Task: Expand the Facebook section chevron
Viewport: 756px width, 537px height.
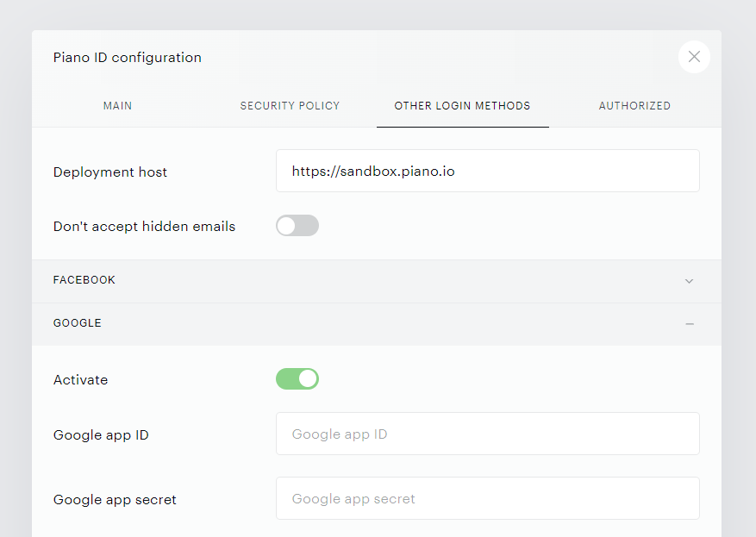Action: pyautogui.click(x=689, y=281)
